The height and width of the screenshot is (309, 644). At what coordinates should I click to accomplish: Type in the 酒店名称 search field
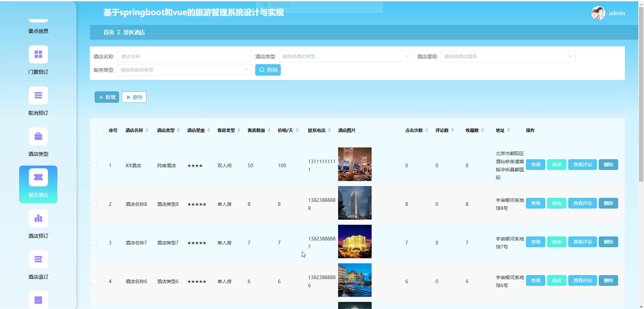tap(184, 56)
